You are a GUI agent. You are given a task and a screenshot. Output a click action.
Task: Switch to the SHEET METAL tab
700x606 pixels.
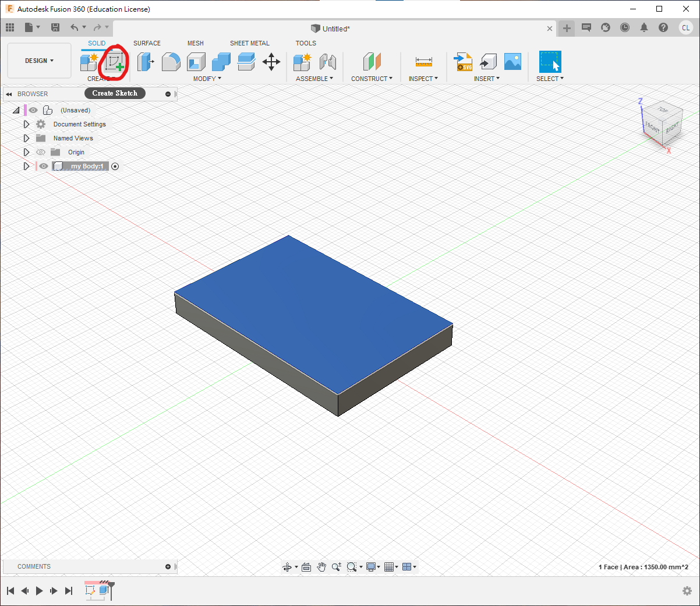(249, 43)
